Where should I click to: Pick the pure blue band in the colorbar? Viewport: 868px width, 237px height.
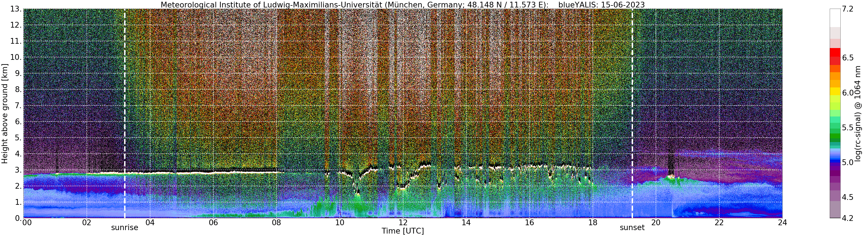click(x=835, y=161)
